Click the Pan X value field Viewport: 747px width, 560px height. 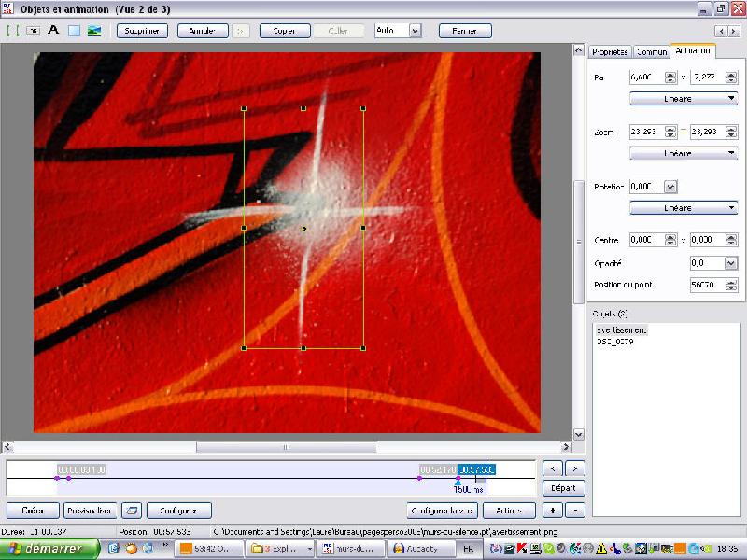coord(646,77)
